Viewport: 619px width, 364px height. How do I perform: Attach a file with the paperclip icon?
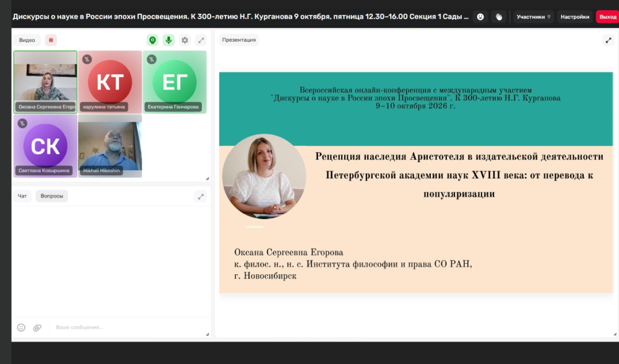click(x=37, y=327)
